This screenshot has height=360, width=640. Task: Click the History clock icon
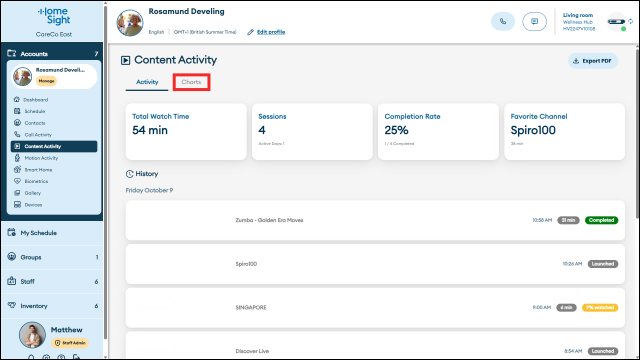[x=129, y=174]
